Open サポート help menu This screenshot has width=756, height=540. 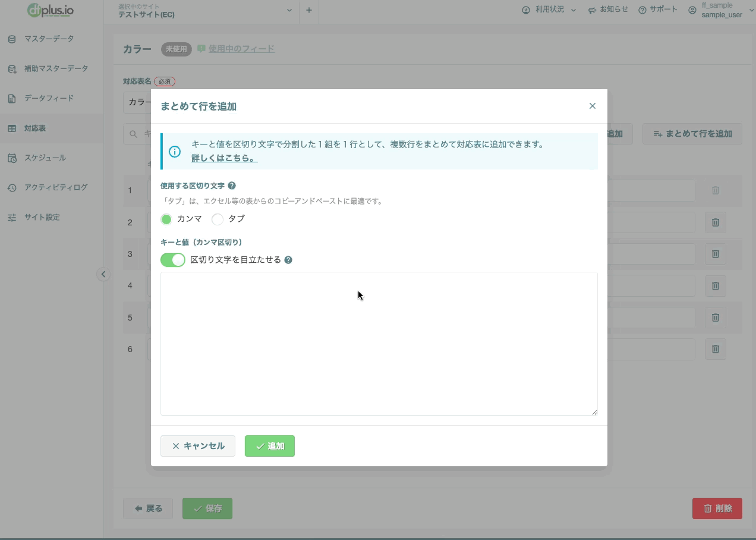point(658,10)
